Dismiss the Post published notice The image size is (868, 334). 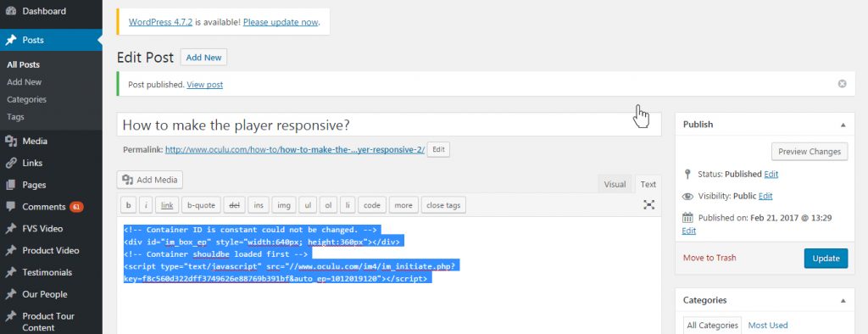click(842, 84)
